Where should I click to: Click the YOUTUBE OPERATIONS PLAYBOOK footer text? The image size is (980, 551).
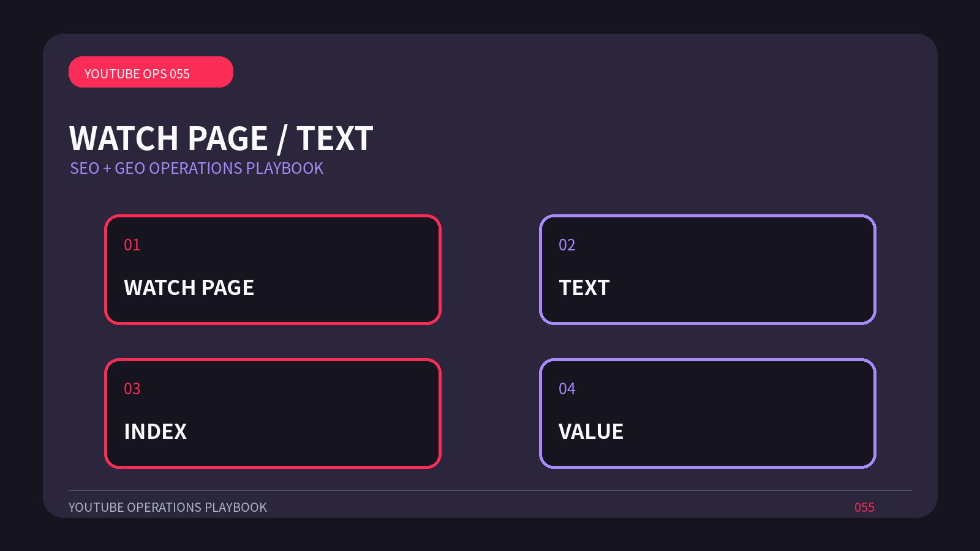[168, 508]
